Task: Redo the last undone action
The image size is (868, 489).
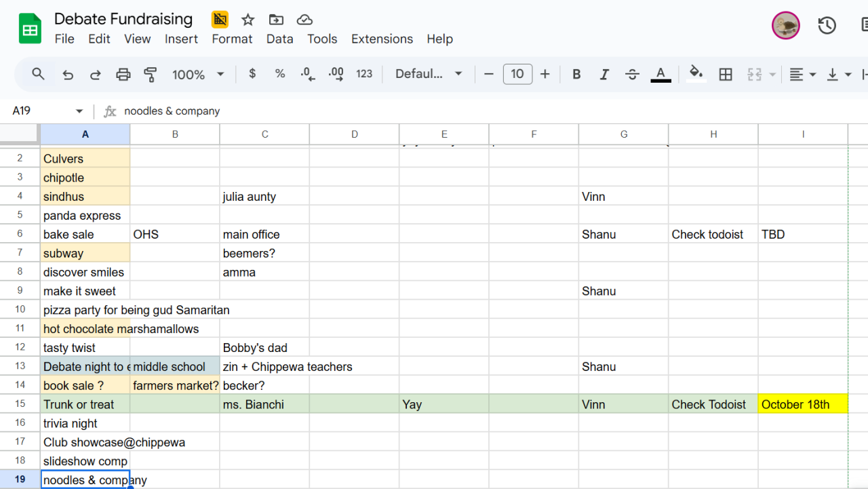Action: (x=96, y=74)
